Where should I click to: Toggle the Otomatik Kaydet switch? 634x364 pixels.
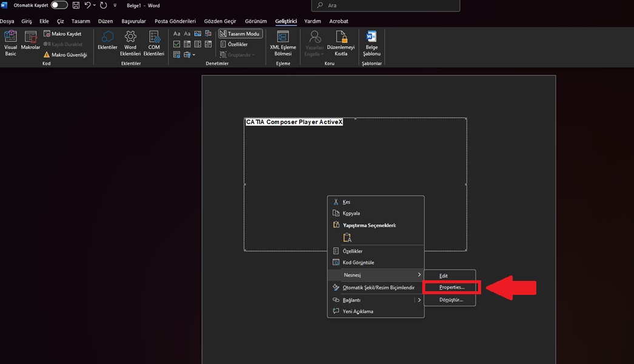tap(59, 5)
